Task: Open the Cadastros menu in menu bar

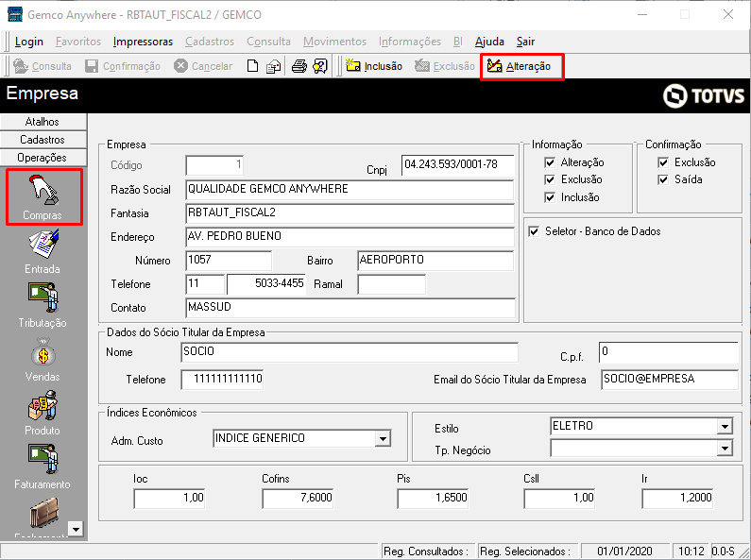Action: pos(210,42)
